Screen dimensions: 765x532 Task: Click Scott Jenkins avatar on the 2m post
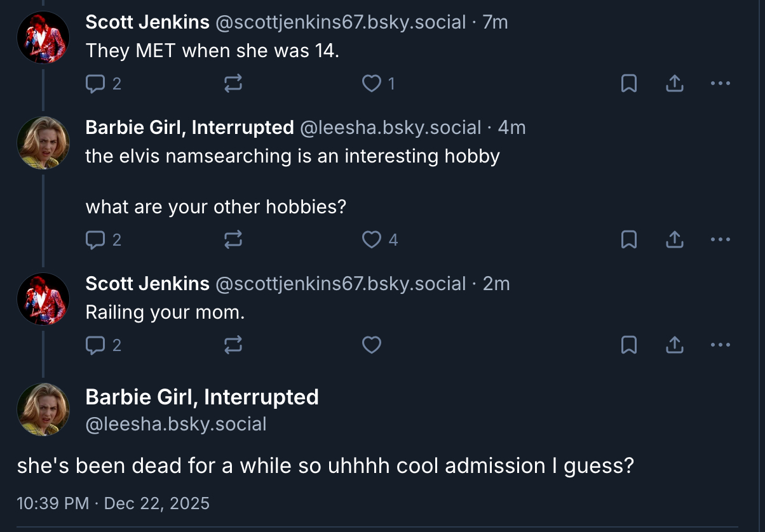pos(43,299)
